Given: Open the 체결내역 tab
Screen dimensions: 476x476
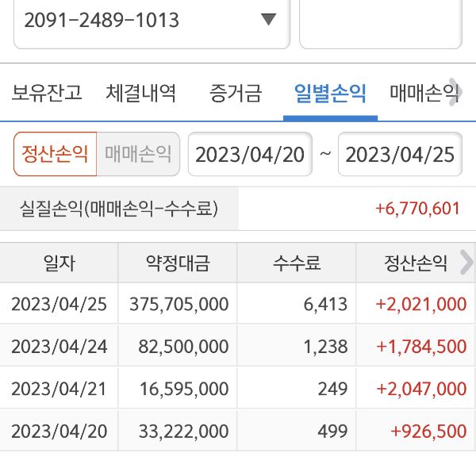Looking at the screenshot, I should tap(141, 94).
